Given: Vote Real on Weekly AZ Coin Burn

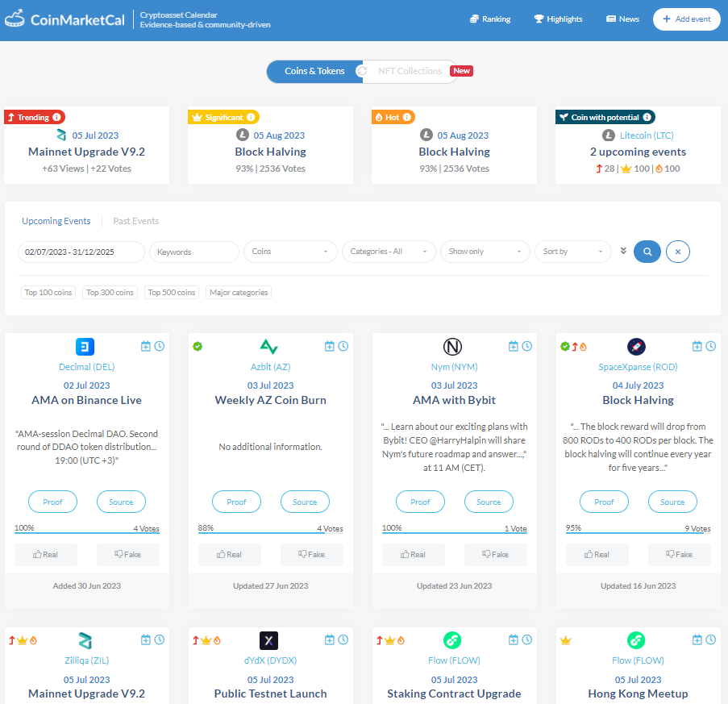Looking at the screenshot, I should point(229,555).
